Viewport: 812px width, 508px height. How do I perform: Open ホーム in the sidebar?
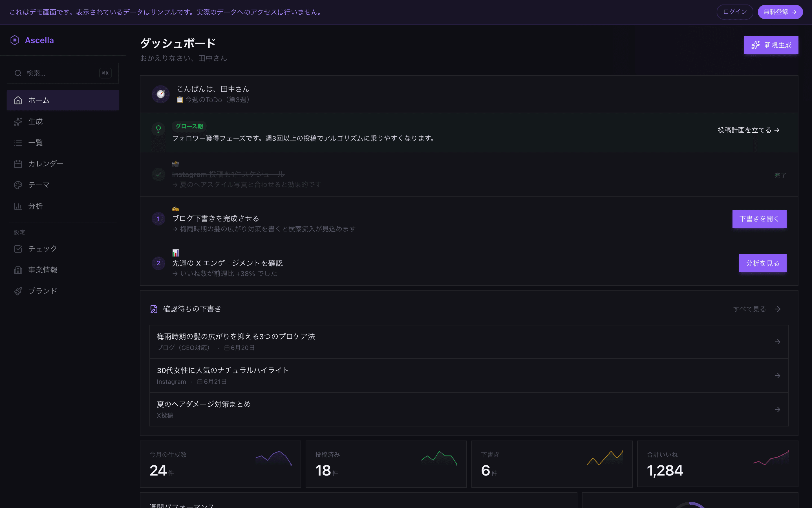(63, 100)
